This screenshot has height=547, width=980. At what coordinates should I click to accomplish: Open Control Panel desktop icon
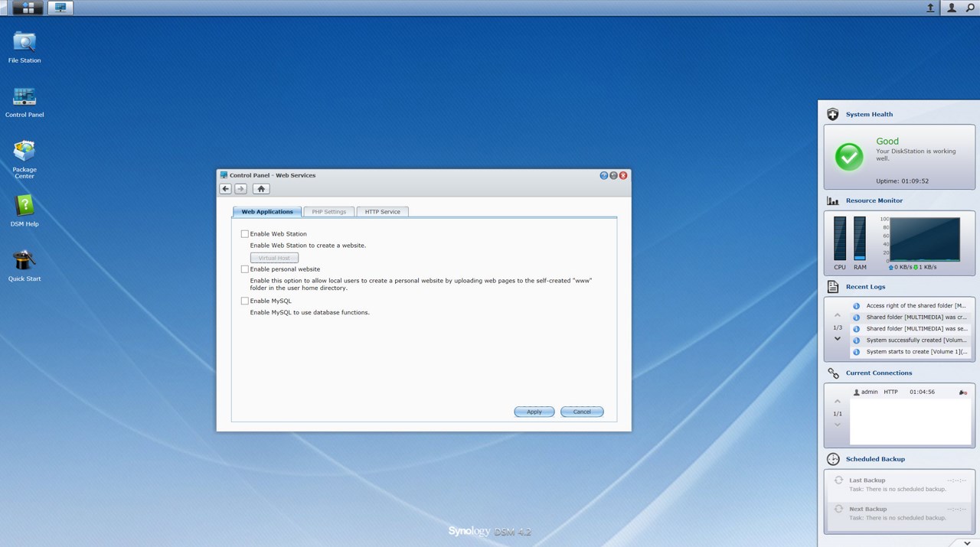click(x=24, y=103)
